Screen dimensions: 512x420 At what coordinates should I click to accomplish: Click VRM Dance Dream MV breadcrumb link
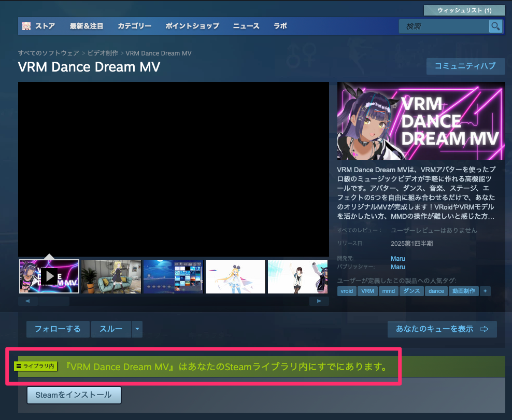click(159, 53)
